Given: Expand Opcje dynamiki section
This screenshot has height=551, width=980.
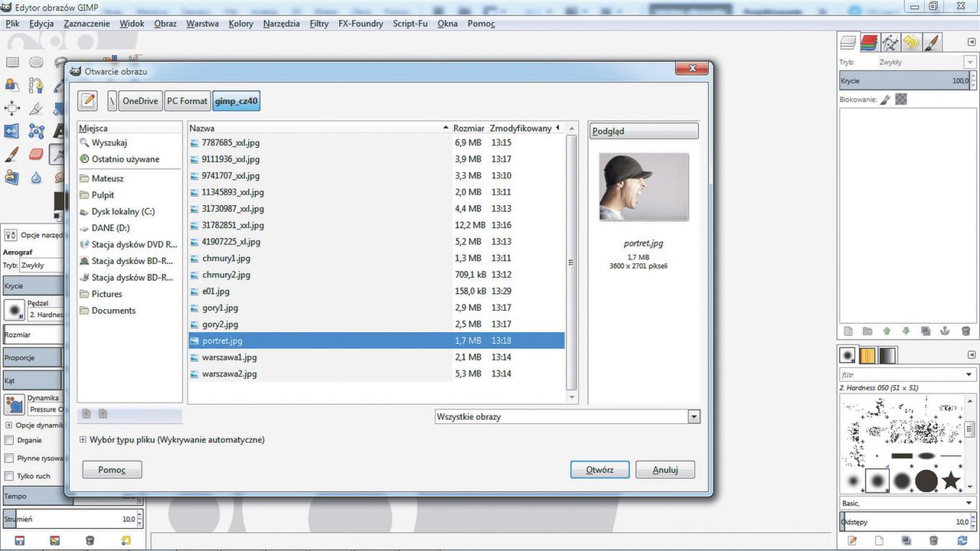Looking at the screenshot, I should tap(8, 425).
